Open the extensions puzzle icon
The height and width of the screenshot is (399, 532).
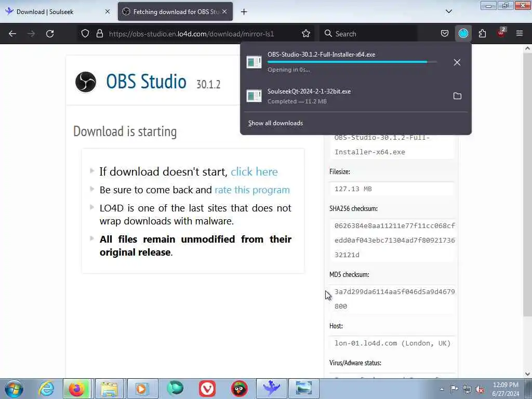[482, 34]
